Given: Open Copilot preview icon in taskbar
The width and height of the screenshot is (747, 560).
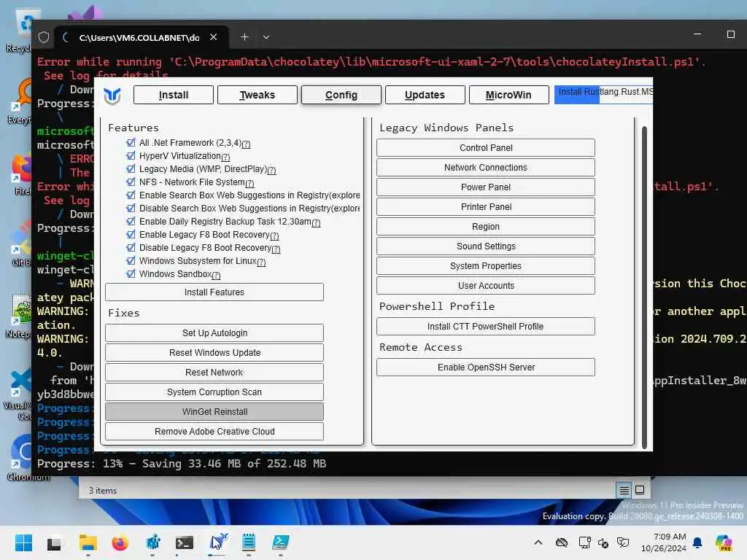Looking at the screenshot, I should click(724, 542).
